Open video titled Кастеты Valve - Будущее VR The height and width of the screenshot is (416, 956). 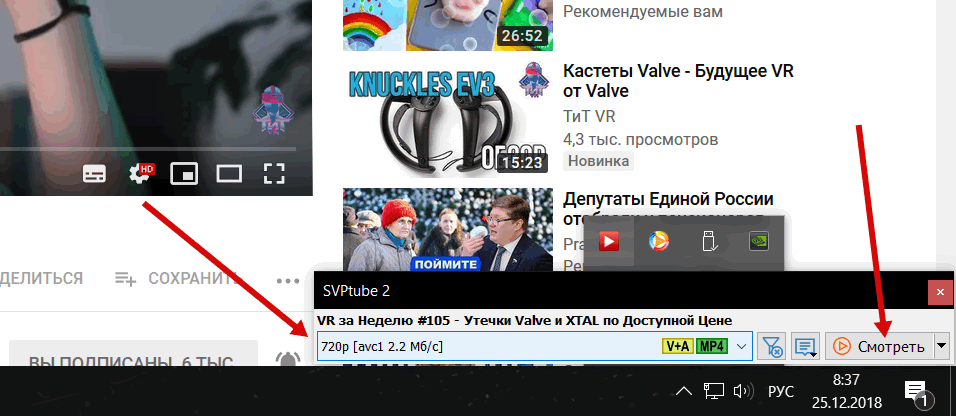point(678,81)
